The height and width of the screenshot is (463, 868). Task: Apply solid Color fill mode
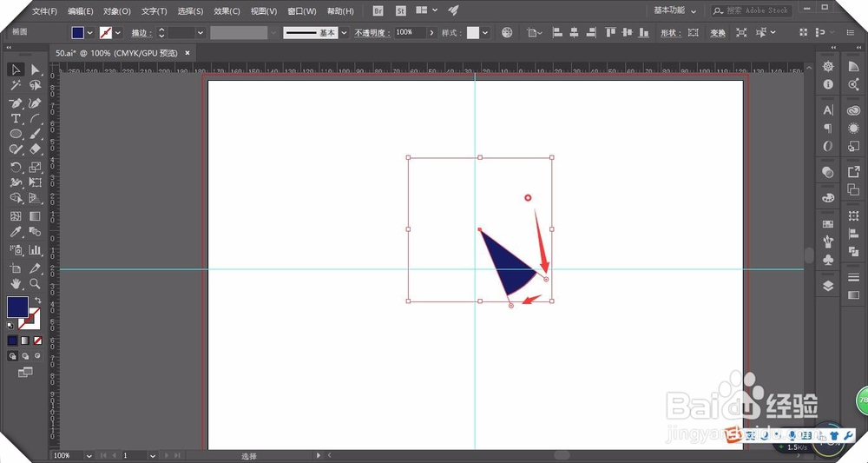[x=12, y=340]
